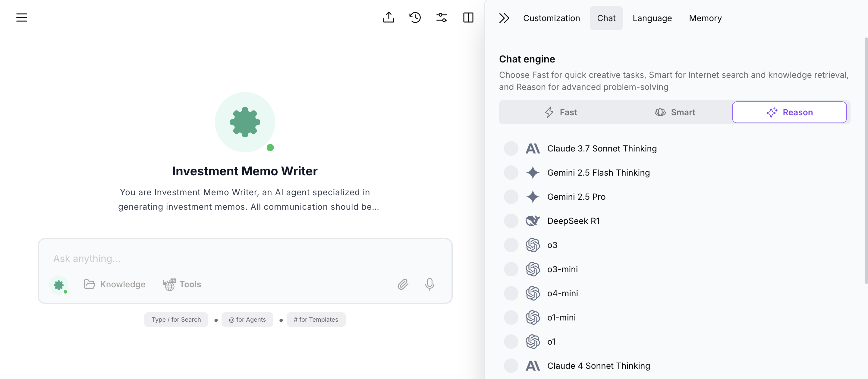The width and height of the screenshot is (868, 379).
Task: Select Gemini 2.5 Flash Thinking radio button
Action: point(511,173)
